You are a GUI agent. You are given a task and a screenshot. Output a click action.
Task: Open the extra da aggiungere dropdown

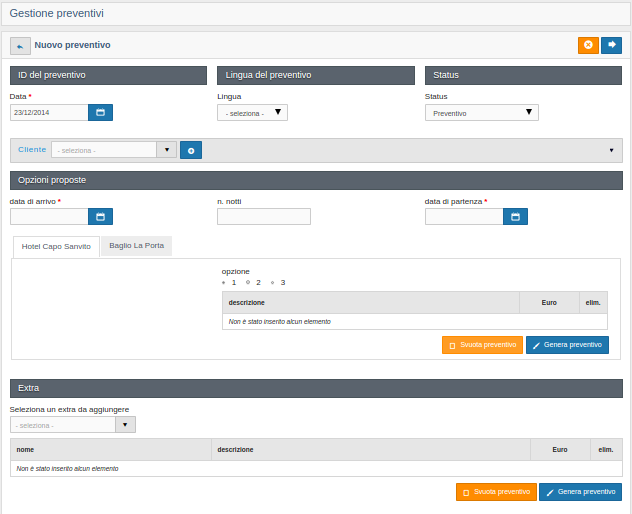tap(125, 425)
